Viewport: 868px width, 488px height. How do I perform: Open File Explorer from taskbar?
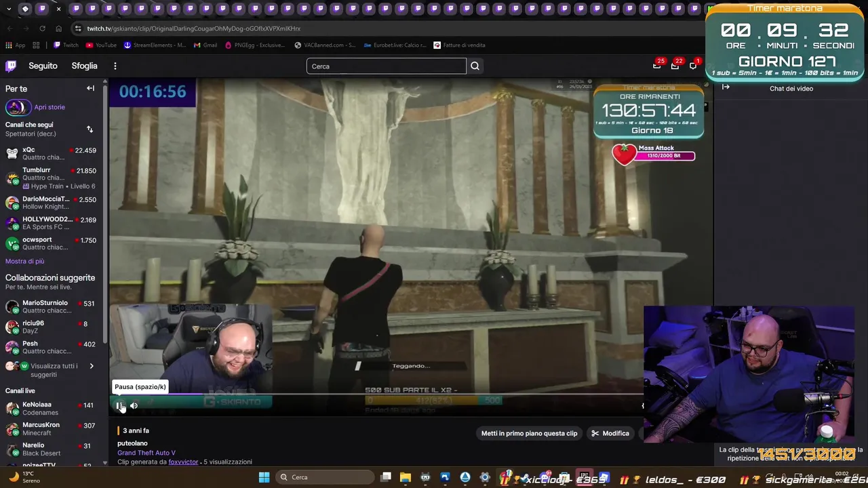[x=406, y=477]
